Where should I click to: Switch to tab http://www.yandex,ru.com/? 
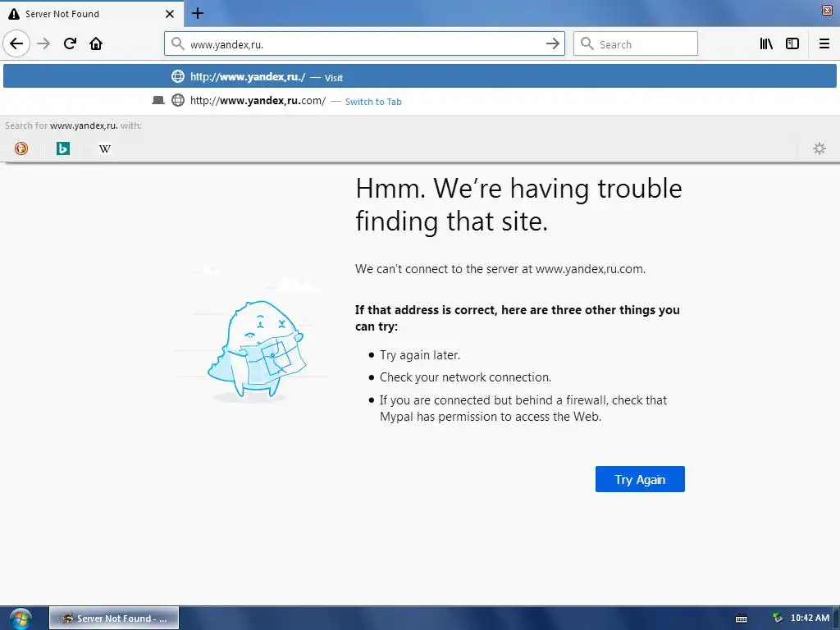(x=420, y=101)
